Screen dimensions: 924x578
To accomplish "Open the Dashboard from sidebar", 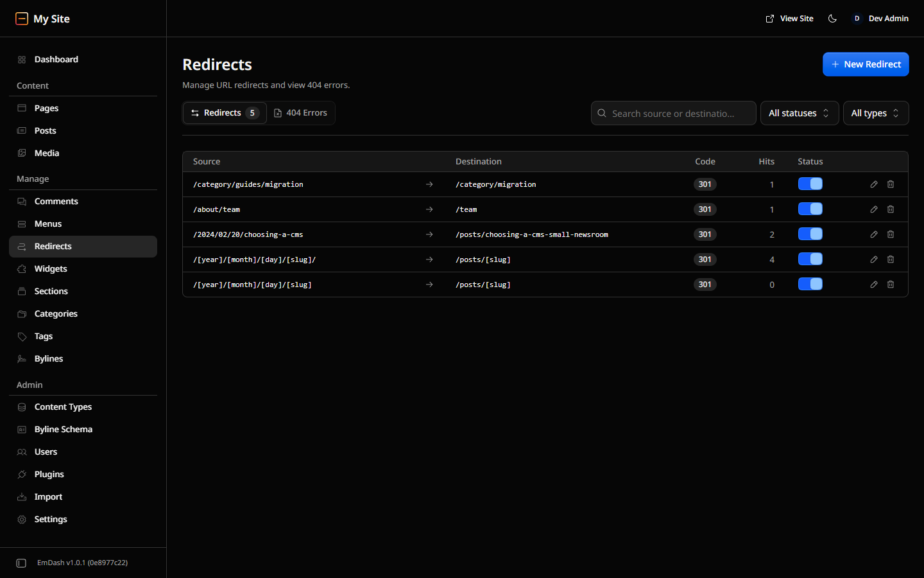I will click(83, 60).
